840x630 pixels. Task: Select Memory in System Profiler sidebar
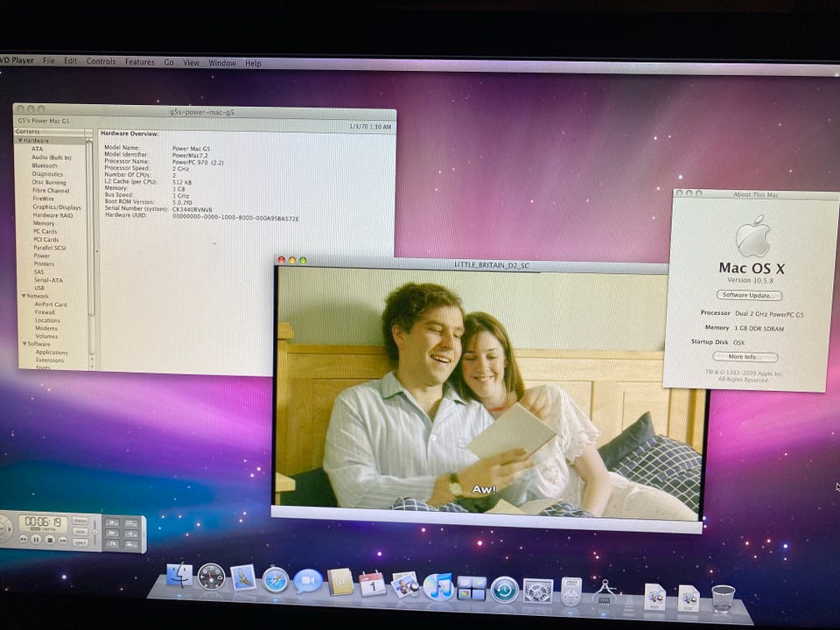(44, 223)
